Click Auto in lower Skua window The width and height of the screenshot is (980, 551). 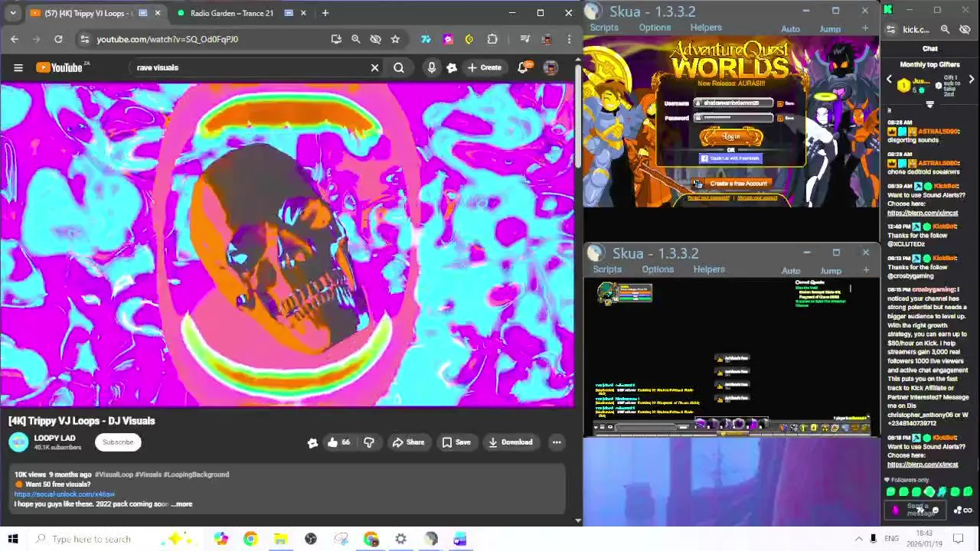pos(791,271)
